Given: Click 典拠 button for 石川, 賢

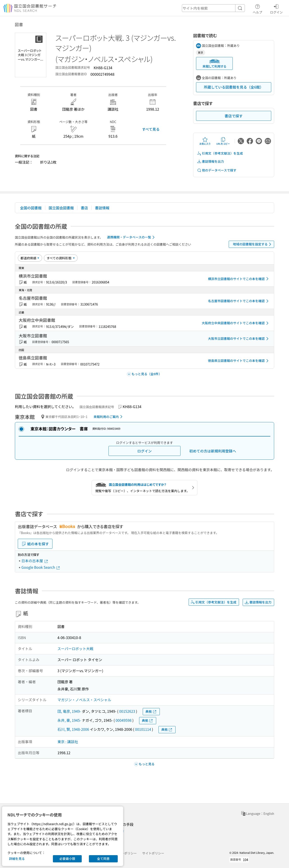Looking at the screenshot, I should pyautogui.click(x=167, y=729).
